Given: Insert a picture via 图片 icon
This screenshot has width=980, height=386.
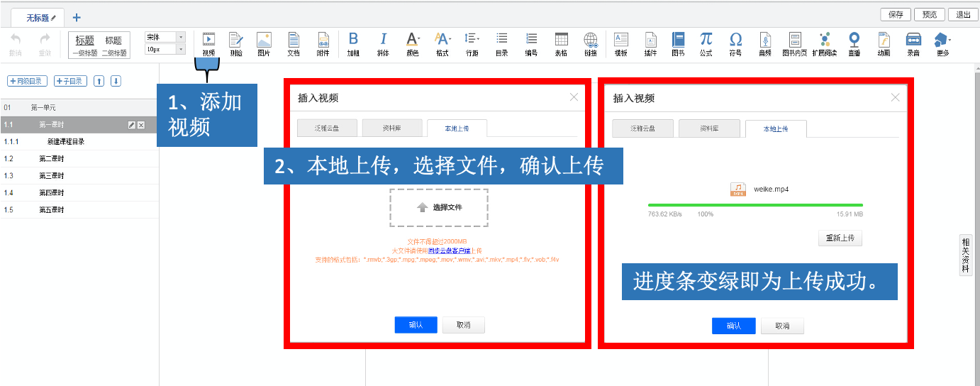Looking at the screenshot, I should (x=264, y=40).
